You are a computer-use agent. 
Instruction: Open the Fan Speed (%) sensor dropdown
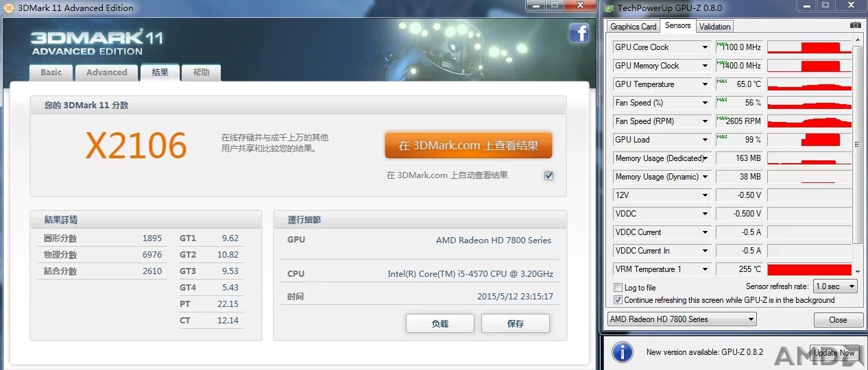705,103
